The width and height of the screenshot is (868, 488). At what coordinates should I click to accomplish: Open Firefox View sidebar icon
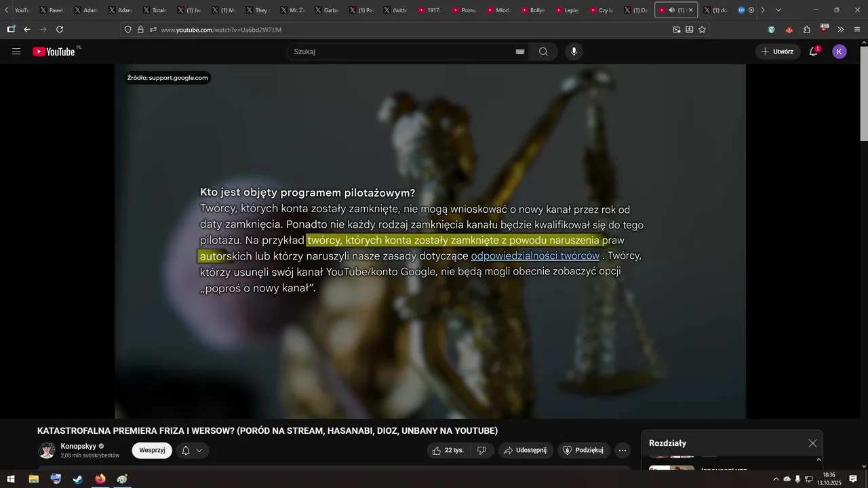point(11,30)
